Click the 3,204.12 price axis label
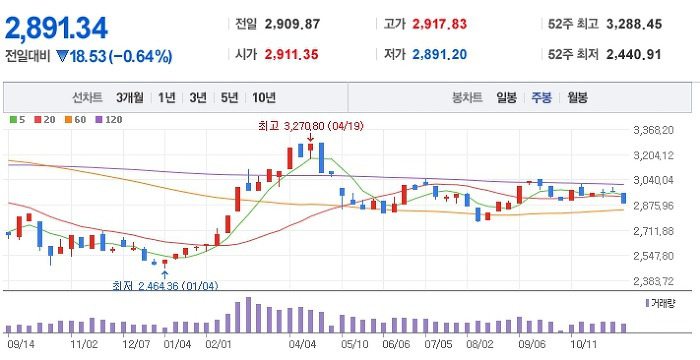This screenshot has width=700, height=360. [x=653, y=155]
